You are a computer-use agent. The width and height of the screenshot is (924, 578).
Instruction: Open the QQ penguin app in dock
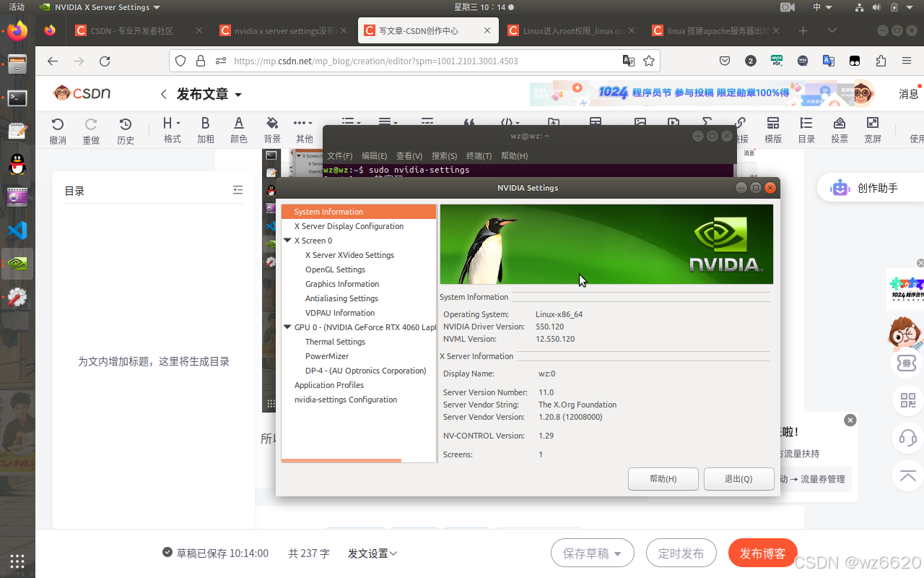[x=17, y=164]
